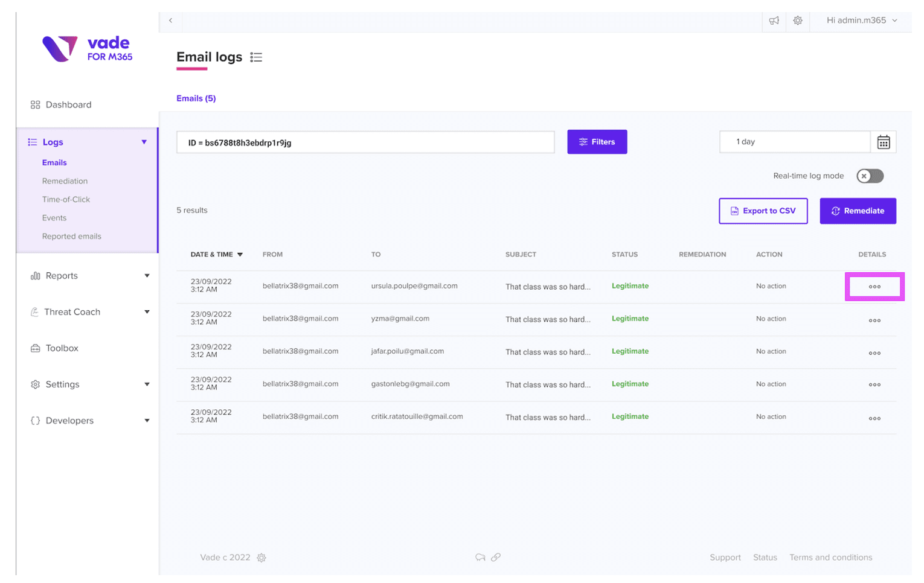Click the Export to CSV button
Screen dimensions: 924x583
click(x=763, y=211)
